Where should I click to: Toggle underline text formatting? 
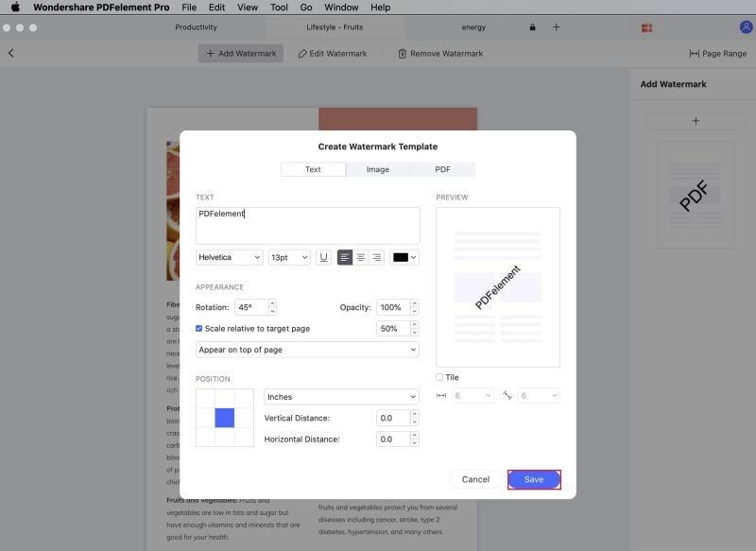[323, 257]
